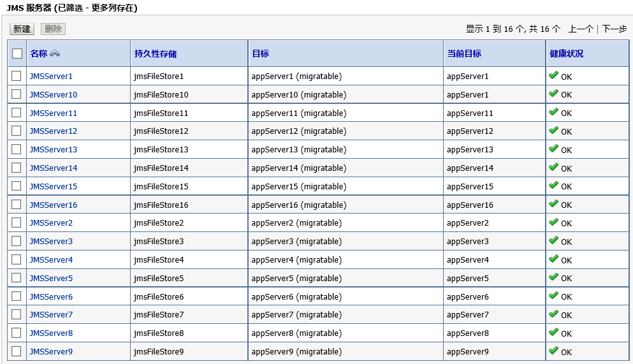Click the green check icon for JMSServer5

[x=553, y=277]
